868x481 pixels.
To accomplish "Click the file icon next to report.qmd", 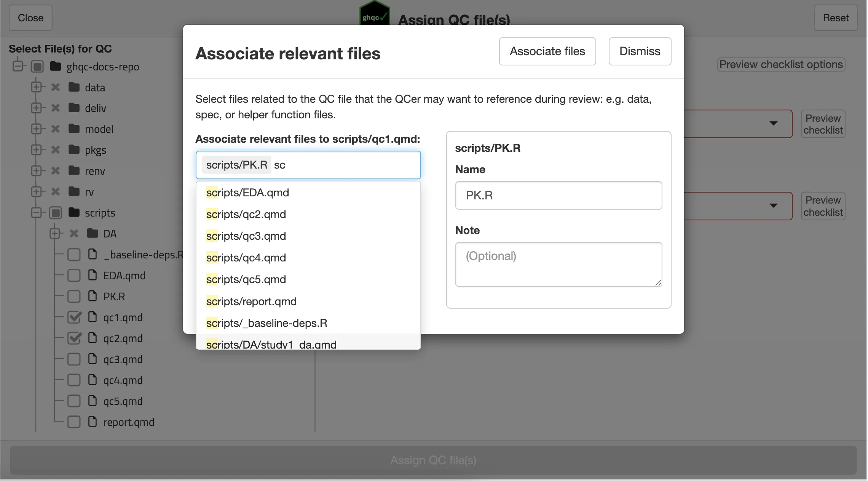I will (93, 422).
